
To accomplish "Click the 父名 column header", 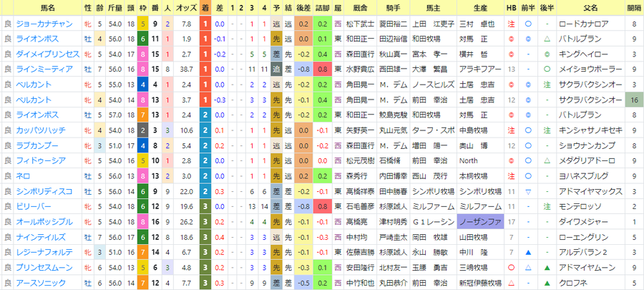I will pyautogui.click(x=590, y=8).
